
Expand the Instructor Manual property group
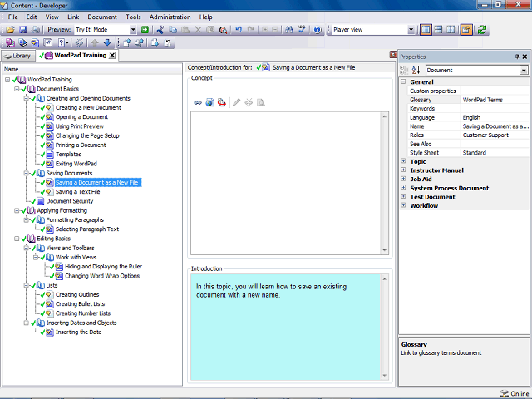[x=403, y=170]
